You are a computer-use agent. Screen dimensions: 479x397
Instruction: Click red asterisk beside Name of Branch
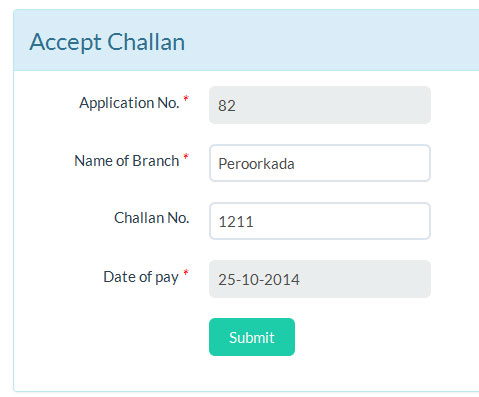coord(186,157)
